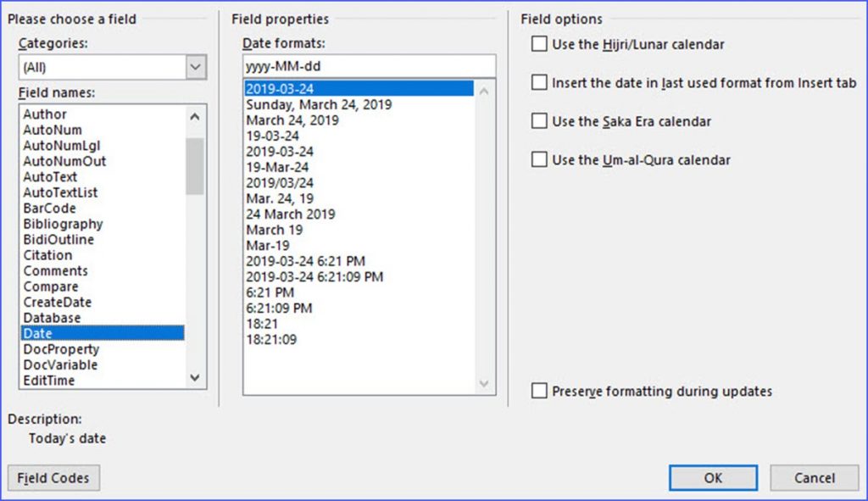
Task: Enable the Hijri/Lunar calendar checkbox
Action: click(x=539, y=44)
